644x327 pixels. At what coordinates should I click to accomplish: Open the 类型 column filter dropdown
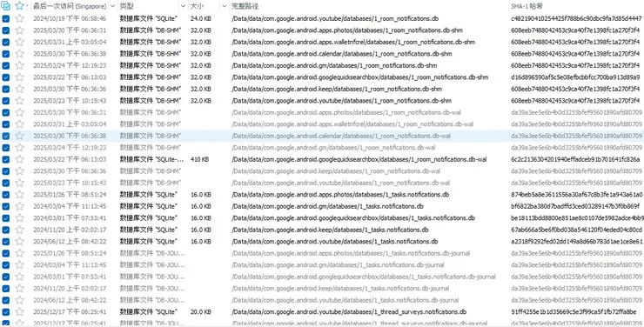click(x=183, y=6)
